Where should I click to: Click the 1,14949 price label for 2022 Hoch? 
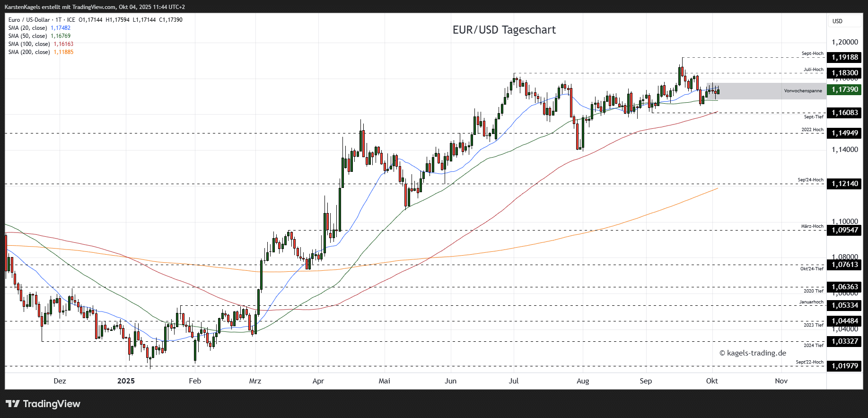coord(845,133)
